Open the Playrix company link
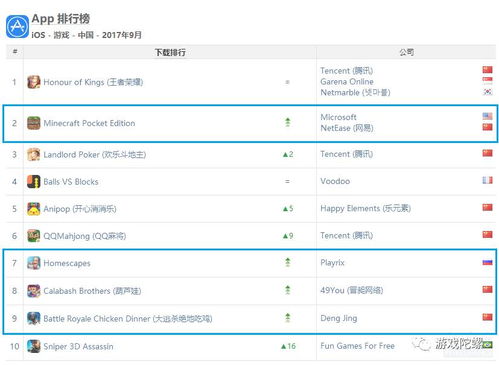Screen dimensions: 499x365 coord(332,263)
